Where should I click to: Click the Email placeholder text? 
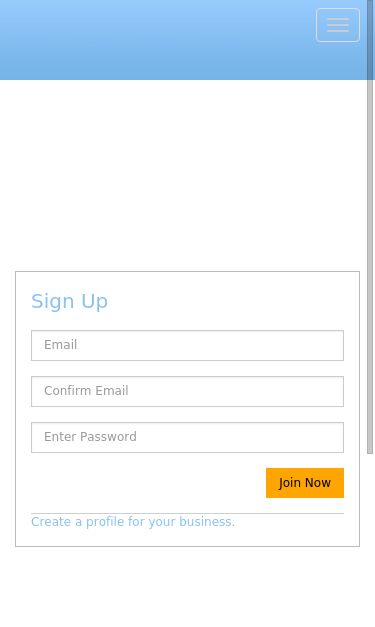click(x=60, y=345)
